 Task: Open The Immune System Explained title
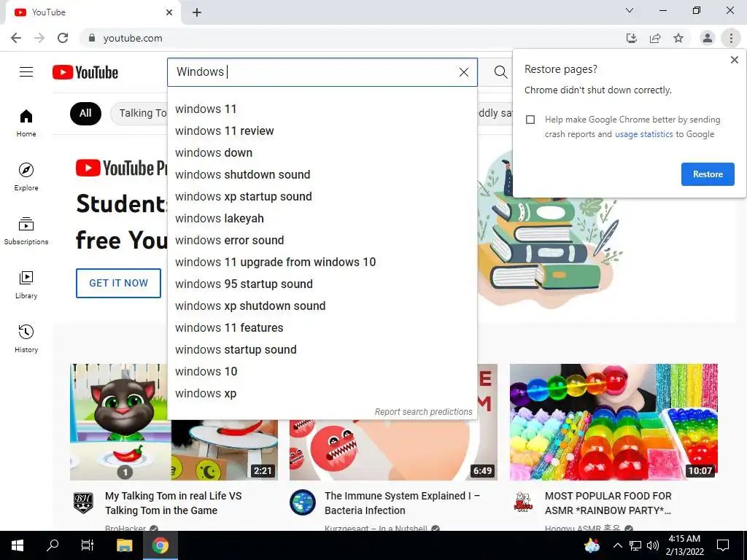pyautogui.click(x=402, y=503)
